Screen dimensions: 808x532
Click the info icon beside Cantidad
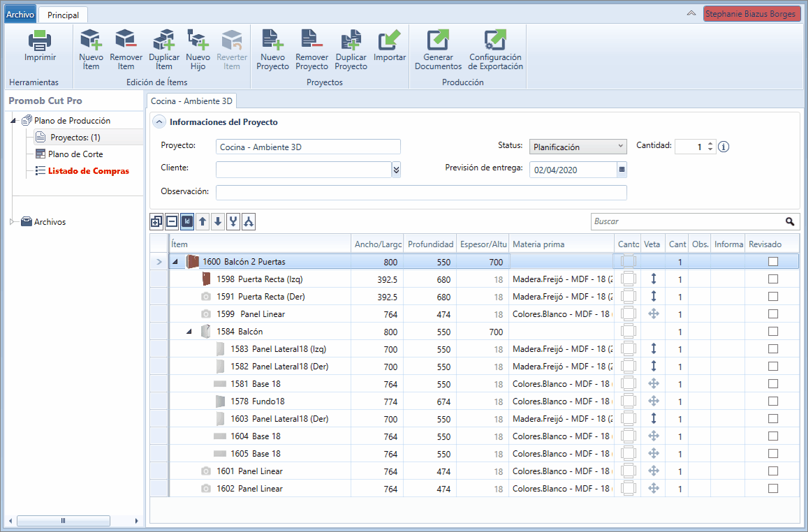[x=723, y=147]
